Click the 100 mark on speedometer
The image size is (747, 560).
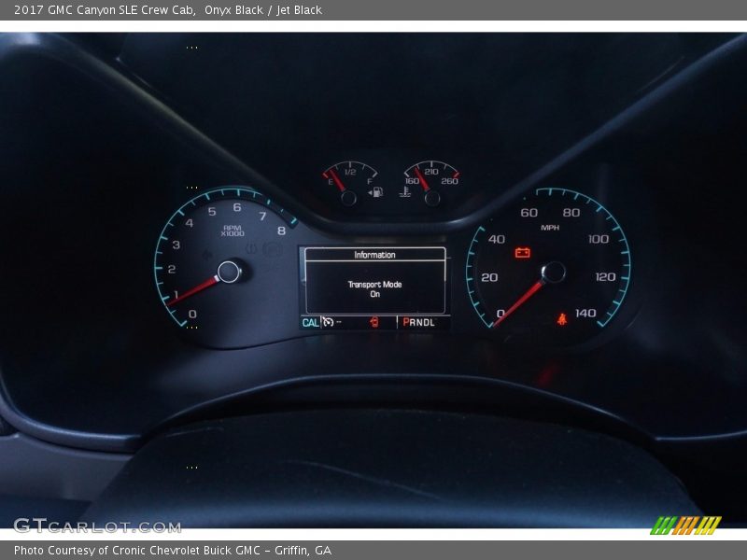point(599,239)
